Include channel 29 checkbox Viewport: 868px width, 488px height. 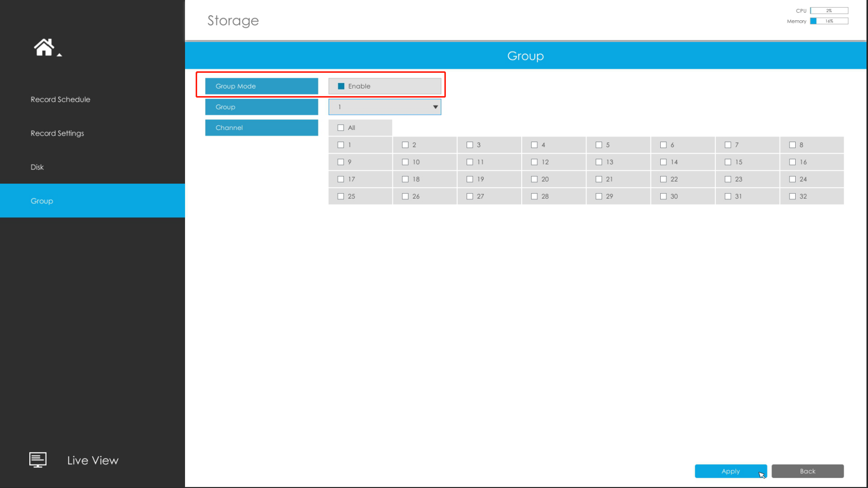coord(599,197)
